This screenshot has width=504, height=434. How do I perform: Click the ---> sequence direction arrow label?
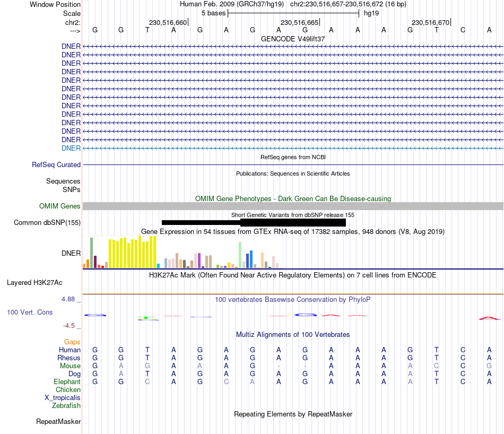75,31
